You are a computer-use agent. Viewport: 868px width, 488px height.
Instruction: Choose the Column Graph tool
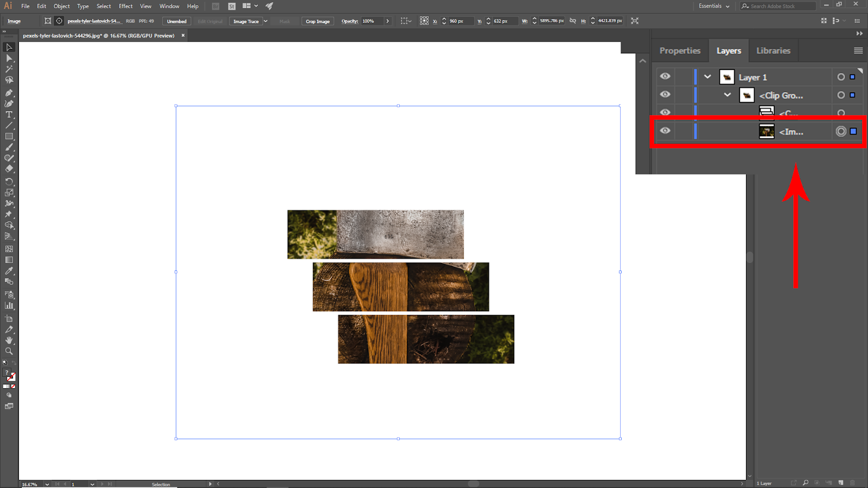click(9, 305)
